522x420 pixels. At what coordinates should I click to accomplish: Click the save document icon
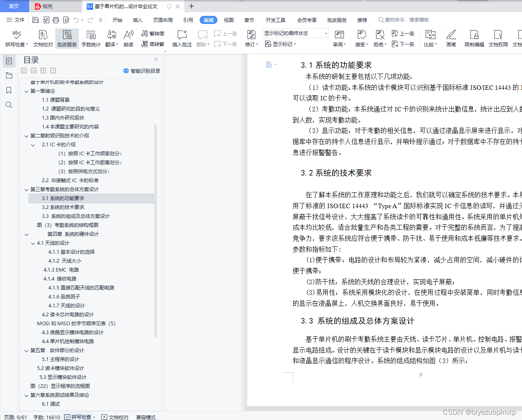pyautogui.click(x=35, y=20)
